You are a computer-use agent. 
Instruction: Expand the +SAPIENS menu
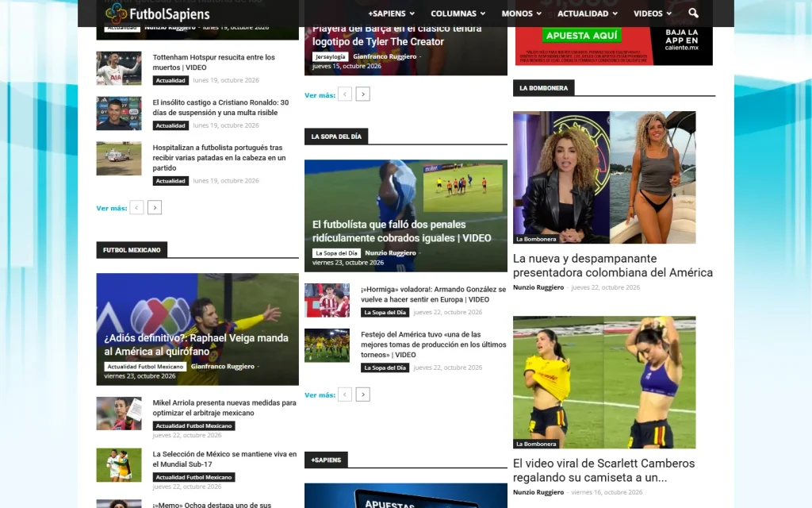[391, 13]
